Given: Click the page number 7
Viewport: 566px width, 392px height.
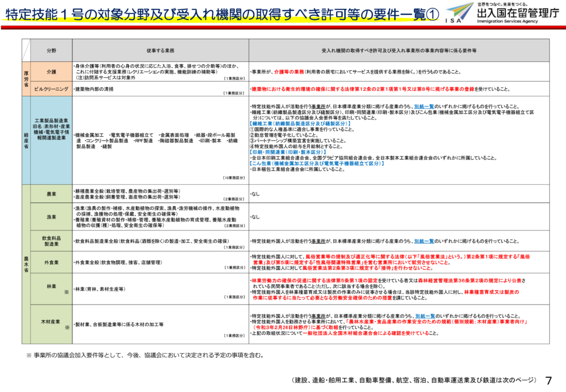Looking at the screenshot, I should (x=548, y=380).
